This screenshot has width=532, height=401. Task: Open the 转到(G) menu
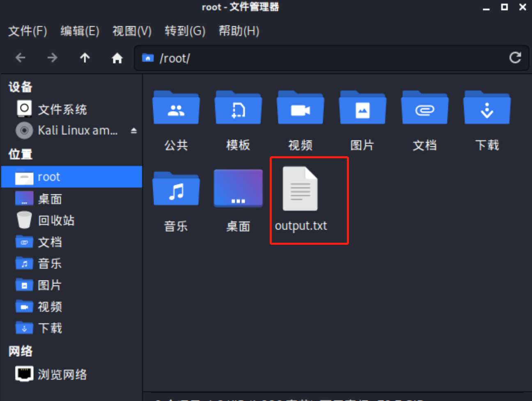(x=185, y=31)
